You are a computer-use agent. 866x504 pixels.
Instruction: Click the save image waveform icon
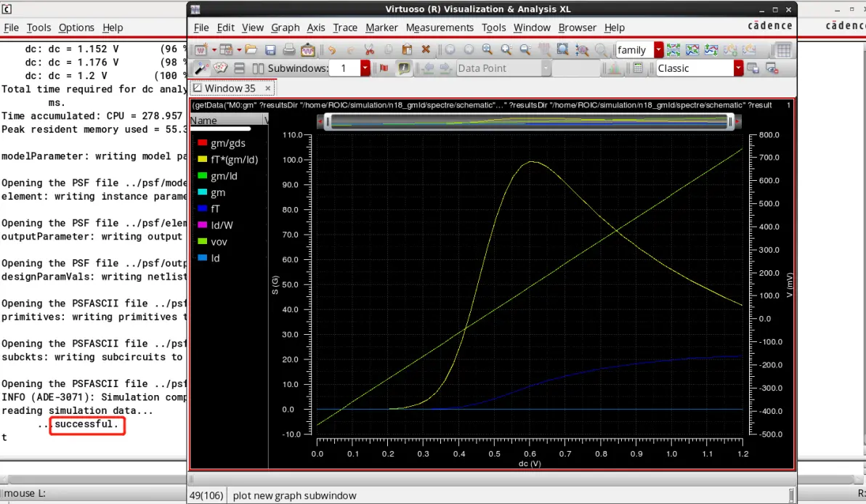click(307, 49)
